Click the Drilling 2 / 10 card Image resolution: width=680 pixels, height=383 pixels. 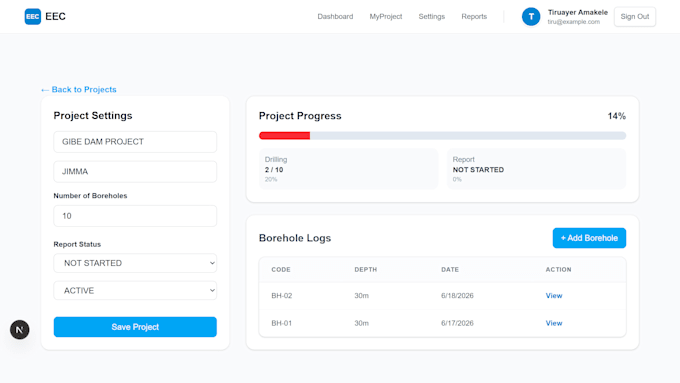coord(348,169)
